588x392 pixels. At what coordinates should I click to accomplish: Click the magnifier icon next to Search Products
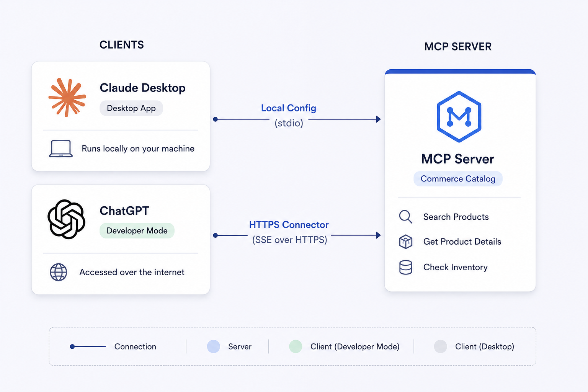point(405,217)
